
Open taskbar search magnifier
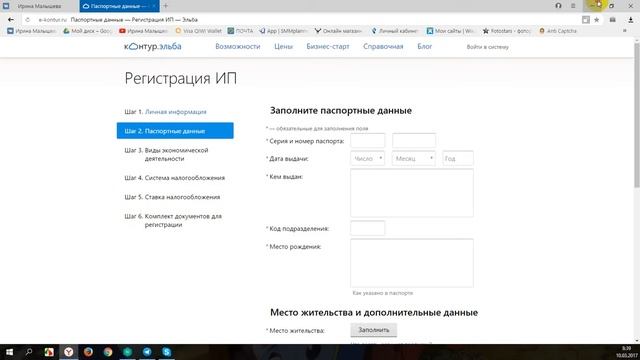pyautogui.click(x=29, y=352)
